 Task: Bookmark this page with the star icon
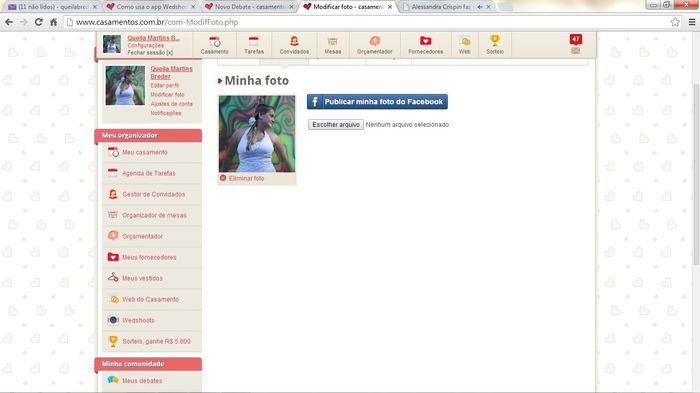point(675,22)
